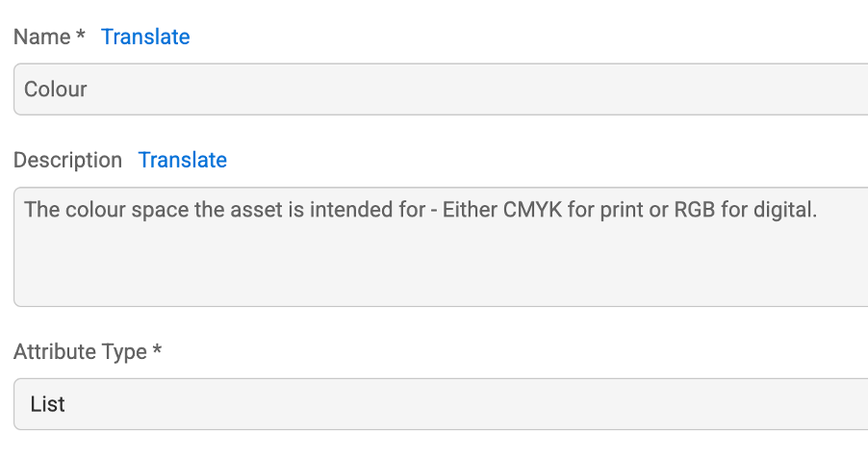Click the required asterisk next to Name

coord(81,36)
